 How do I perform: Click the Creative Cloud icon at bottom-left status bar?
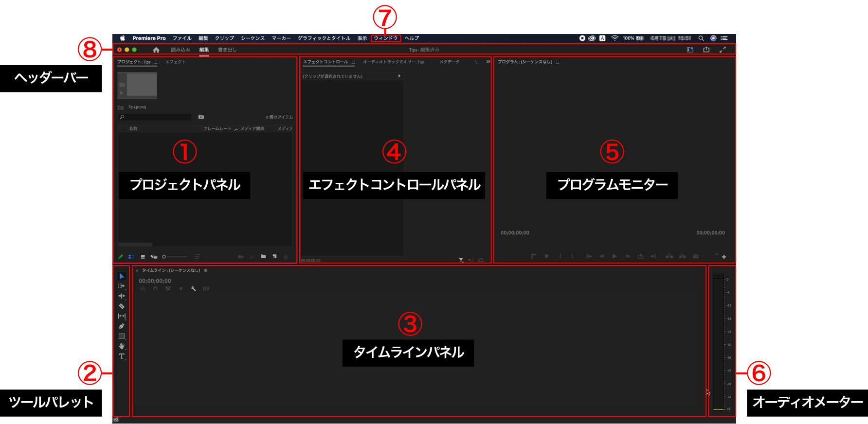tap(116, 420)
